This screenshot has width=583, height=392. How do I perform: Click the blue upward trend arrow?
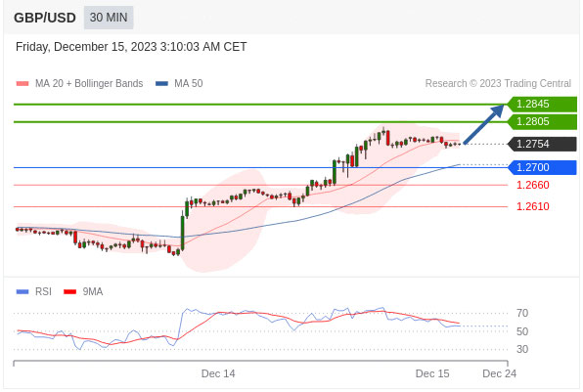pyautogui.click(x=484, y=124)
